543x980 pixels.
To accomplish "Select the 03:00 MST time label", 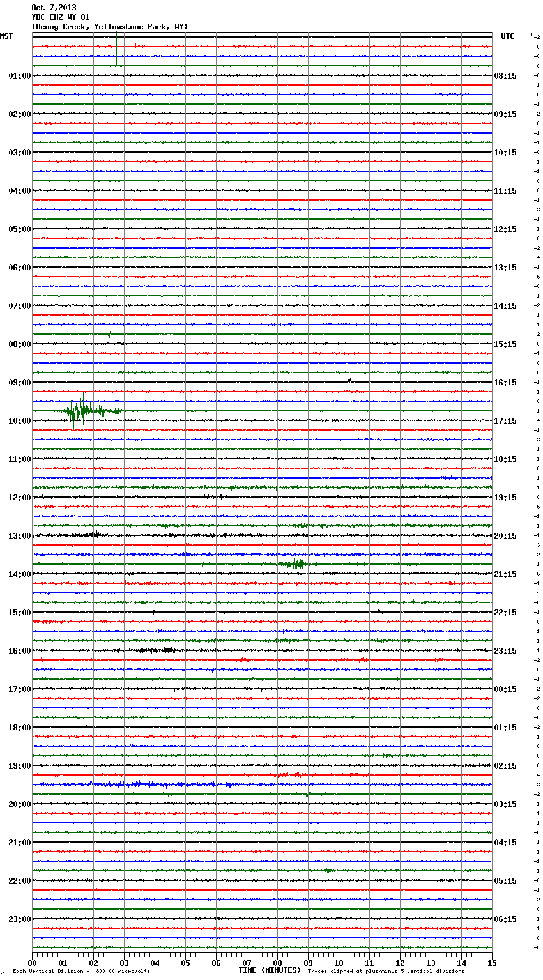I will click(x=20, y=153).
